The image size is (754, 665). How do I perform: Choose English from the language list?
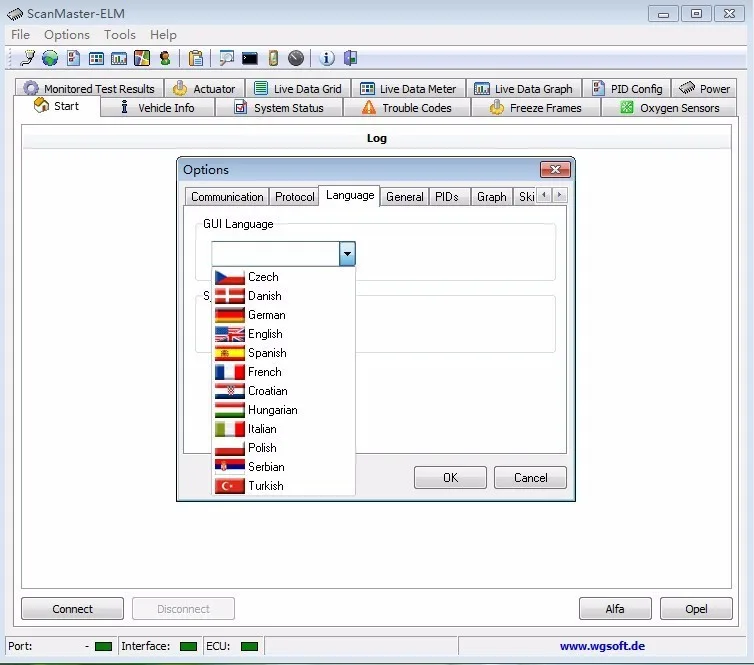pos(284,334)
